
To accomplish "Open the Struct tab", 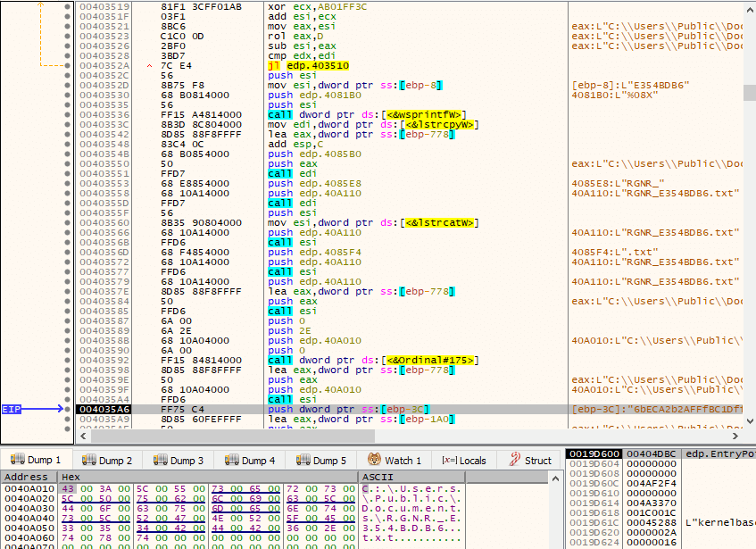I will coord(530,461).
